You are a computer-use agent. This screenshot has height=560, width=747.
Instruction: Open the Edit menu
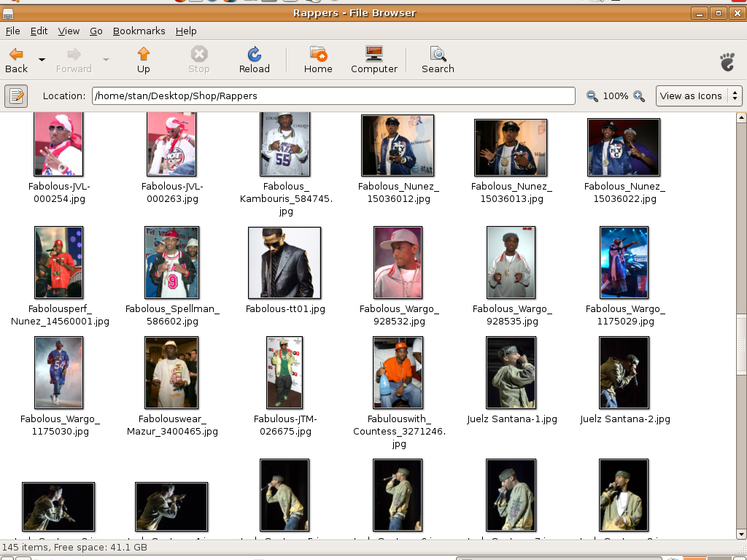[x=39, y=31]
